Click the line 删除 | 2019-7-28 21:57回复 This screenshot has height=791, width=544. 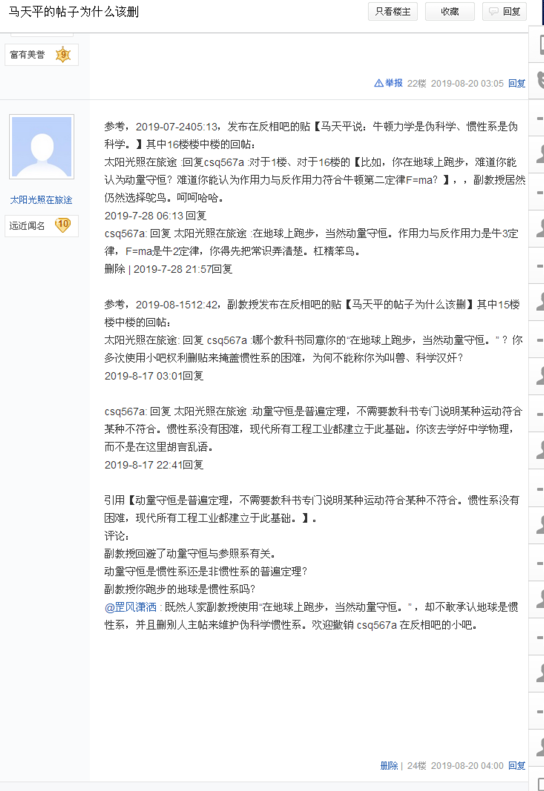click(x=168, y=269)
